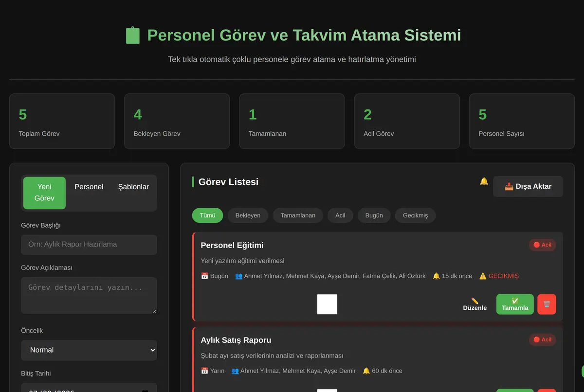This screenshot has height=392, width=584.
Task: Click the notification bell beside Dışa Aktar
Action: tap(484, 181)
